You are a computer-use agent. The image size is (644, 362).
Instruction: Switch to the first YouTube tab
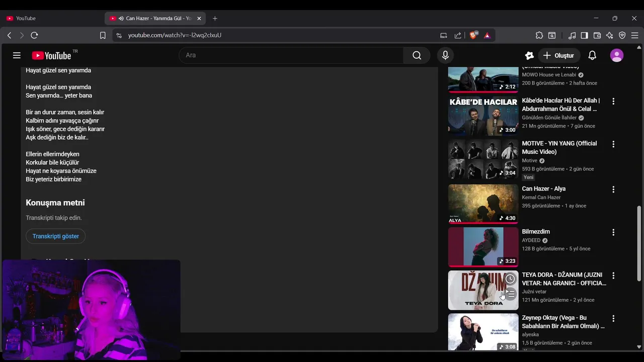click(x=53, y=18)
